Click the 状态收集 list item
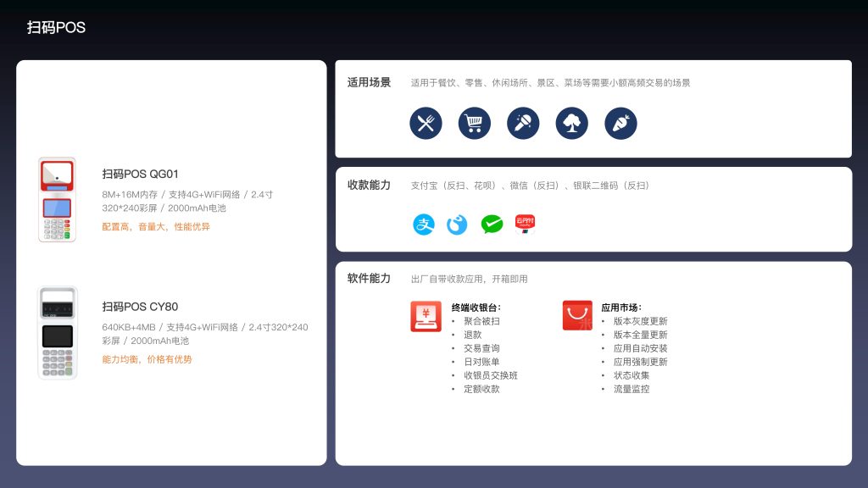Image resolution: width=868 pixels, height=488 pixels. 632,375
